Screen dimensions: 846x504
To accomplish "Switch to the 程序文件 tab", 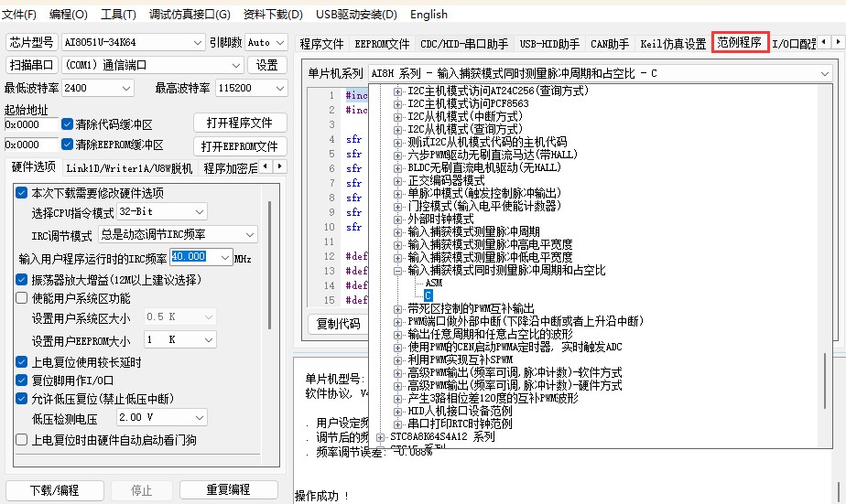I will [x=321, y=44].
